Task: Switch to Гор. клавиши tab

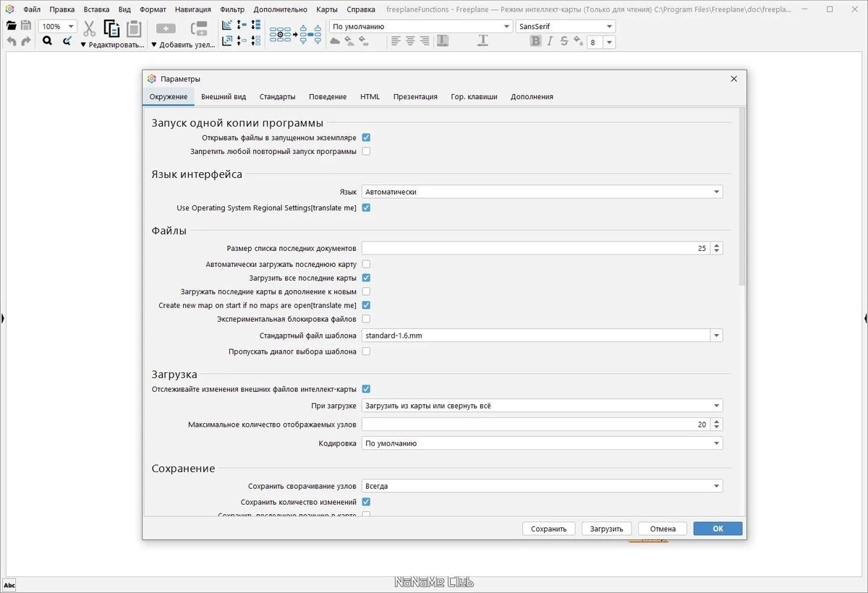Action: coord(474,97)
